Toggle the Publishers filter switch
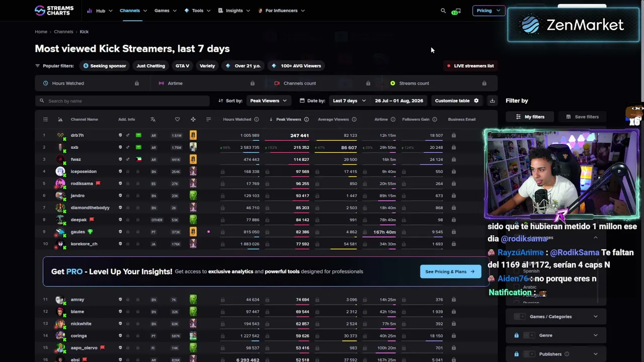 pos(529,354)
